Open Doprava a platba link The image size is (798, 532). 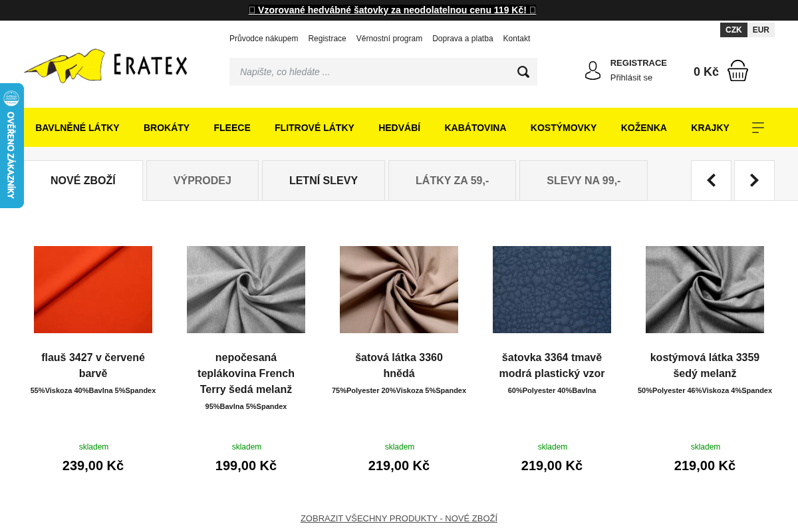coord(463,39)
